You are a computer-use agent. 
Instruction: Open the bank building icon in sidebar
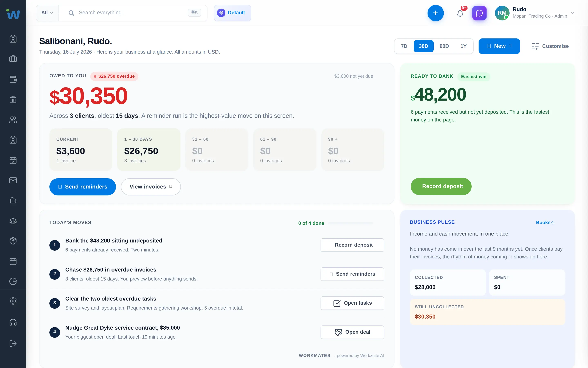13,99
